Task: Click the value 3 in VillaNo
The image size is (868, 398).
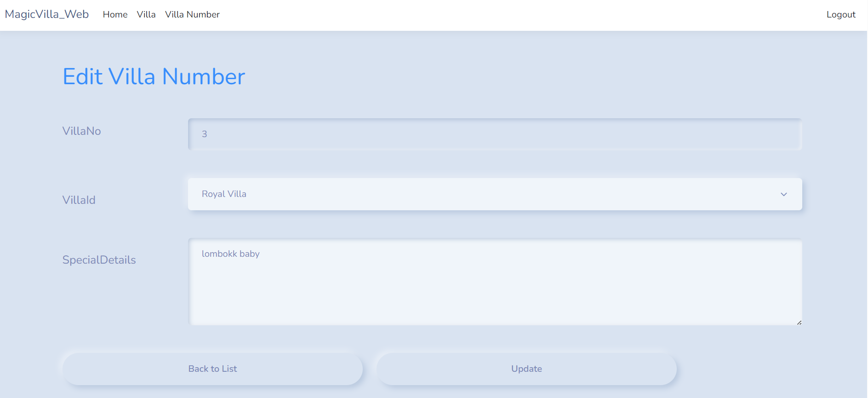Action: pyautogui.click(x=205, y=134)
